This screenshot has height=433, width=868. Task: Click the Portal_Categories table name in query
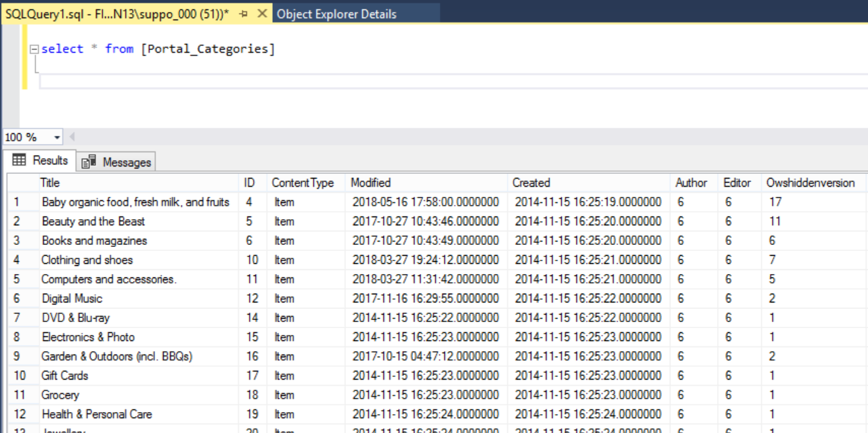pyautogui.click(x=208, y=49)
